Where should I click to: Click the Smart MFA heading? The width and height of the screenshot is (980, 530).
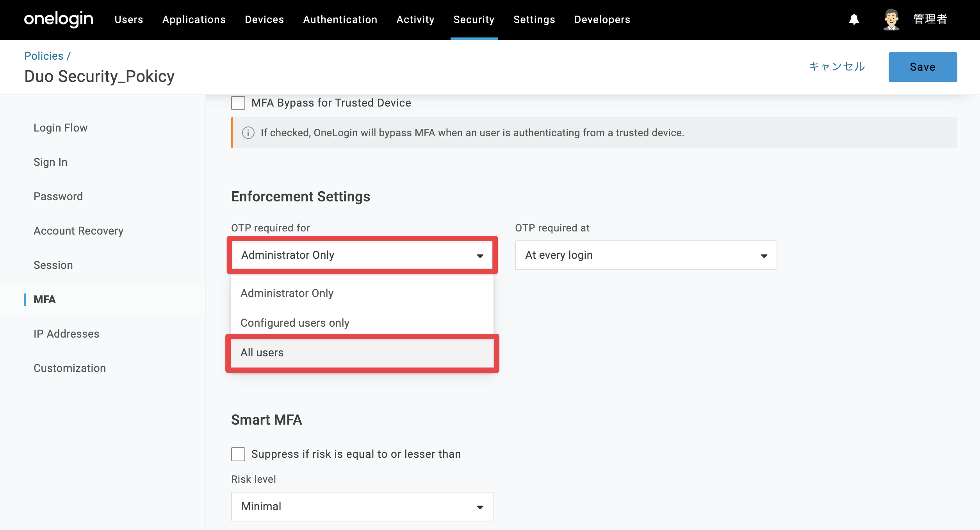267,420
